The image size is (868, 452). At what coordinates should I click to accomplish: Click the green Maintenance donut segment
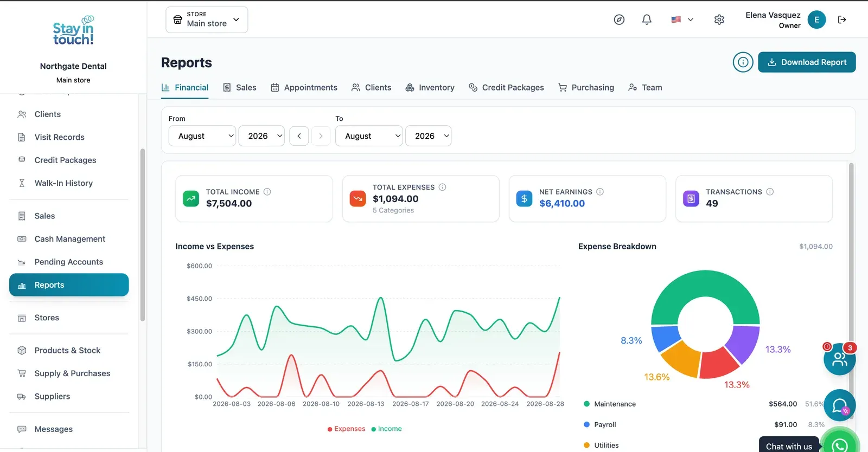click(x=705, y=283)
